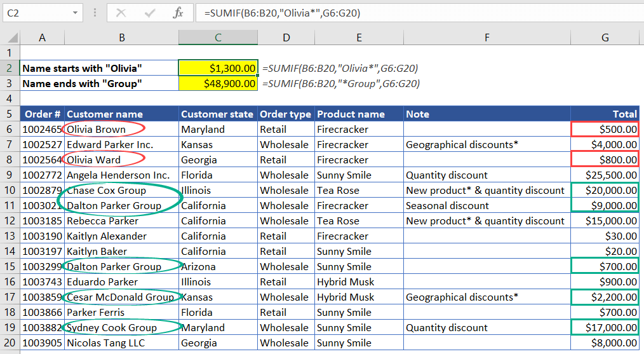Click the 'Edward Parker Inc.' cell
Viewport: 644px width, 354px height.
point(121,145)
